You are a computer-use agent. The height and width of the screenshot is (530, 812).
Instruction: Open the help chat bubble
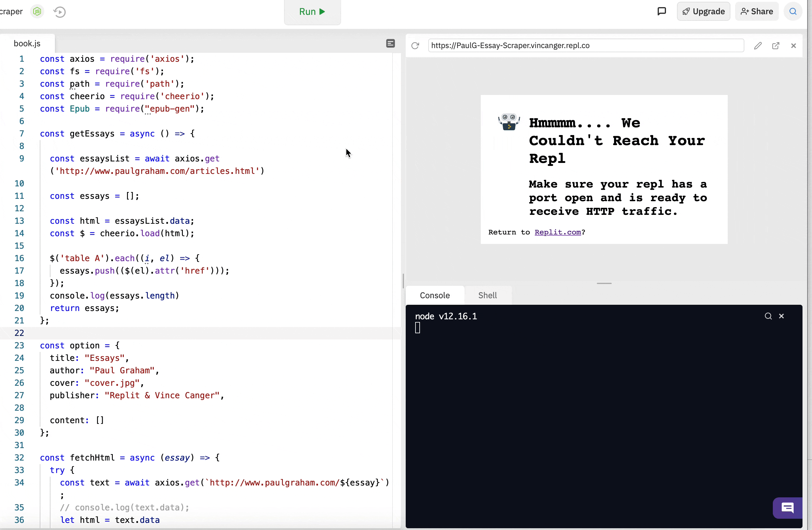click(787, 508)
